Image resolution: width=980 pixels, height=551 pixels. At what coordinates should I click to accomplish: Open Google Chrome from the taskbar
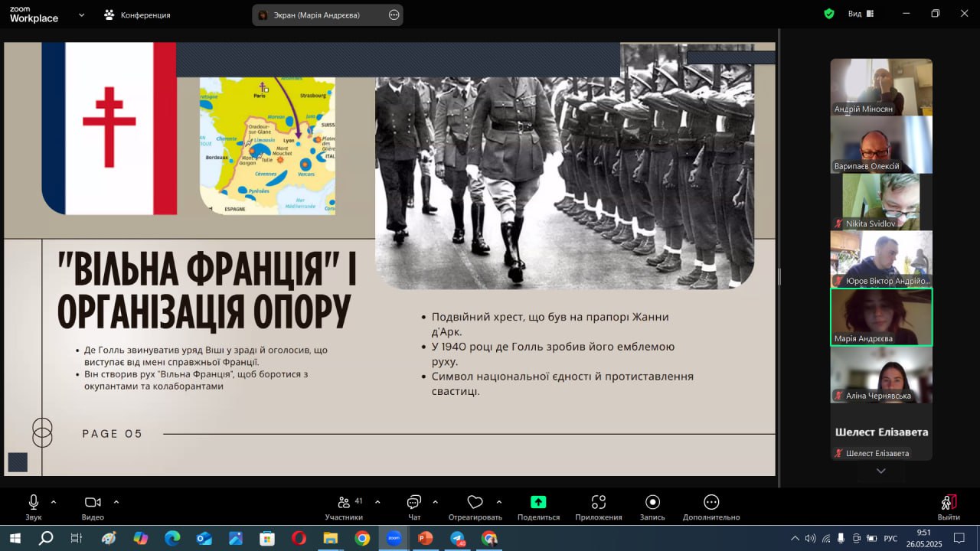tap(362, 538)
